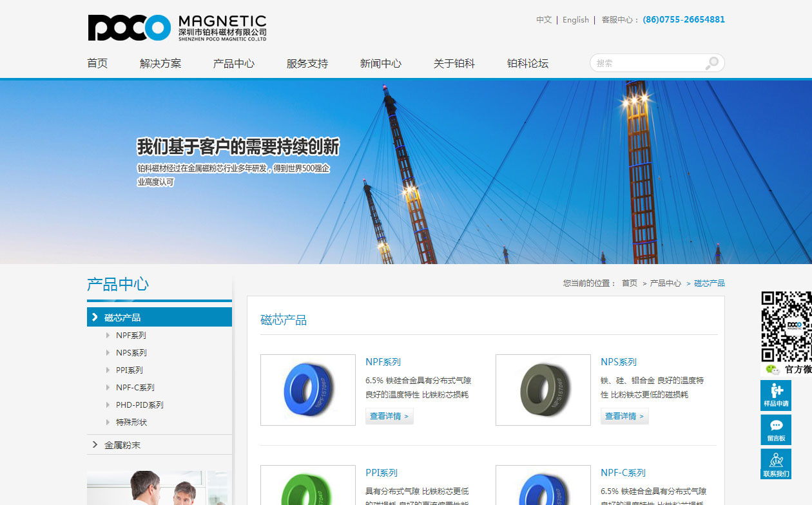Focus the 搜索 search input field
The height and width of the screenshot is (505, 812).
click(648, 63)
